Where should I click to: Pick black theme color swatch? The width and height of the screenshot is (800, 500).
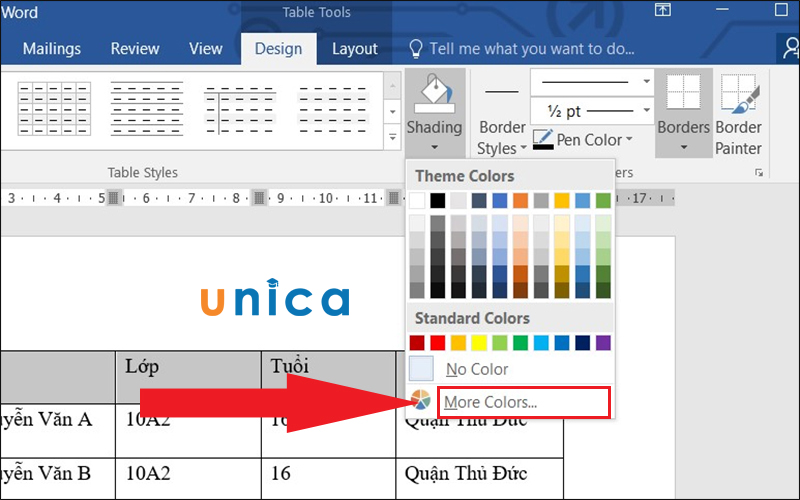[x=437, y=201]
